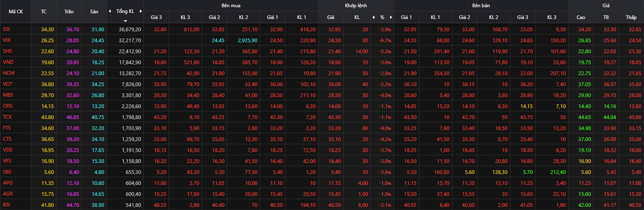Click the Khớp lệnh header group
Screen dimensions: 644x210
[356, 6]
